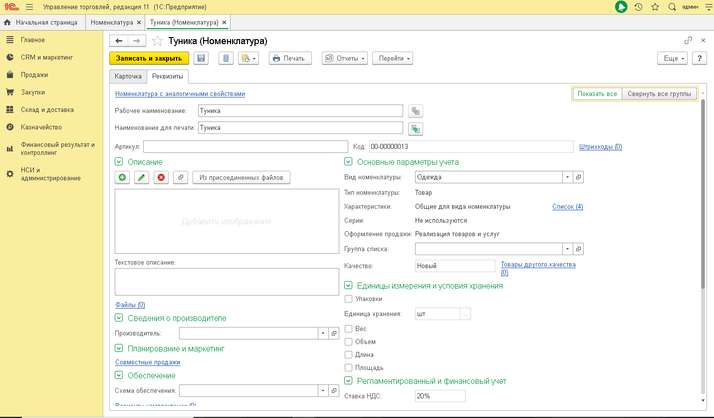Open the Штрихкоды (0) link
Screen dimensions: 714x418
600,147
